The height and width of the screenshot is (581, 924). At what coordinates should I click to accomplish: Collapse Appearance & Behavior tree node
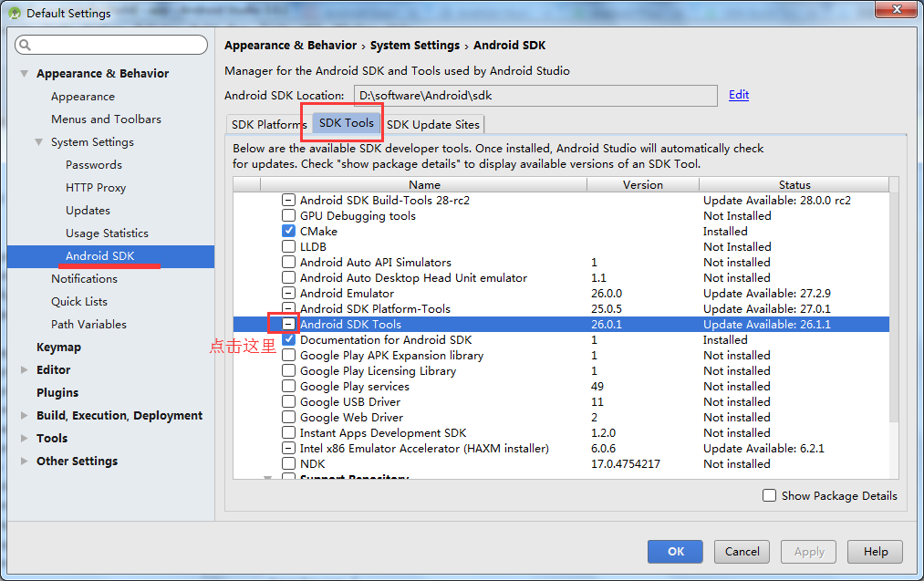[24, 74]
